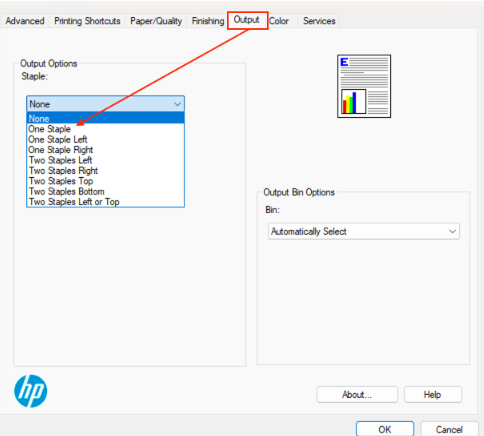Choose One Staple from the list

point(105,129)
